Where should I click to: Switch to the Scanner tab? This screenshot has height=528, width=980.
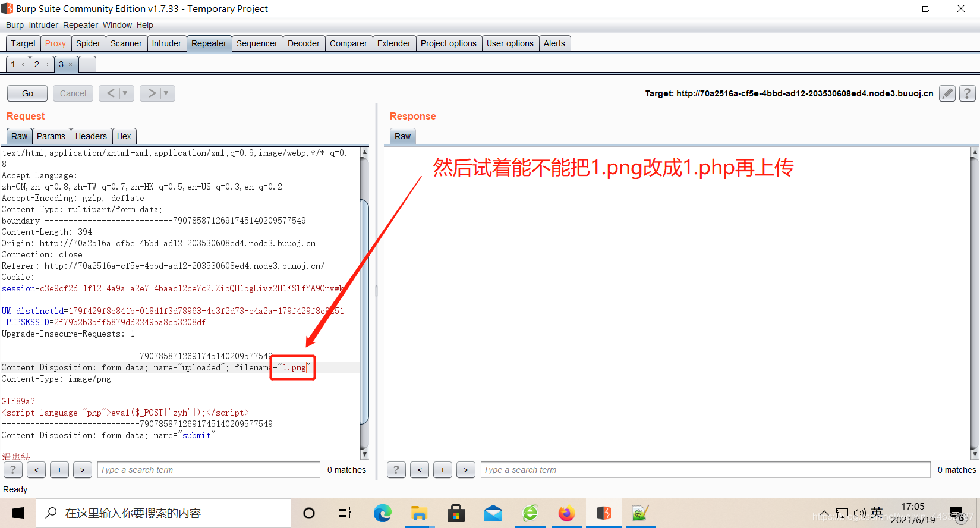[x=126, y=43]
